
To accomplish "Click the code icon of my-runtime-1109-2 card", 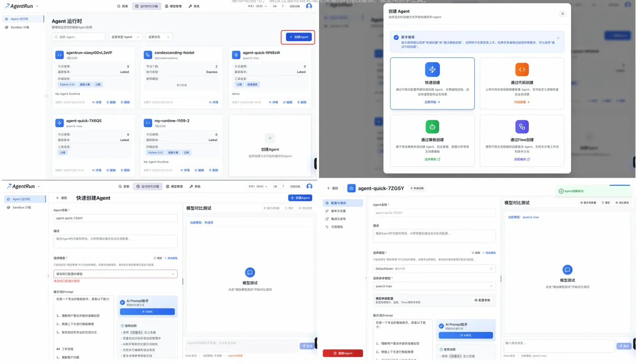I will tap(148, 123).
